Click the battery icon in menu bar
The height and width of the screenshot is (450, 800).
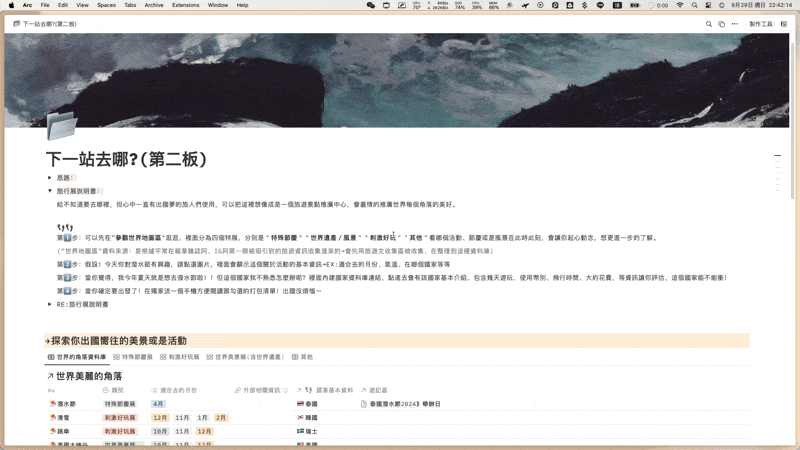[x=635, y=5]
